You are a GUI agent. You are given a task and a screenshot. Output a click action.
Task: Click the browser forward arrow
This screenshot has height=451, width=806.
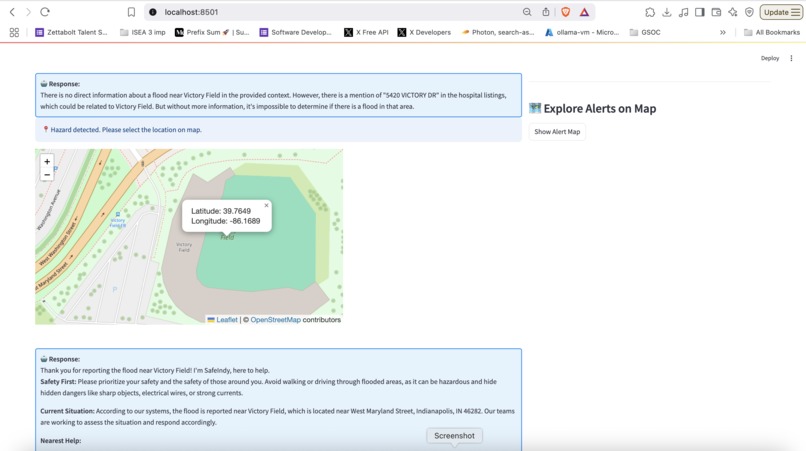28,12
